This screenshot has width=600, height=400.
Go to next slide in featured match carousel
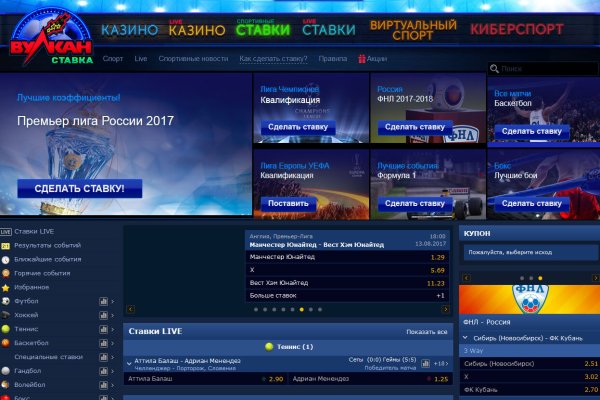pyautogui.click(x=444, y=310)
